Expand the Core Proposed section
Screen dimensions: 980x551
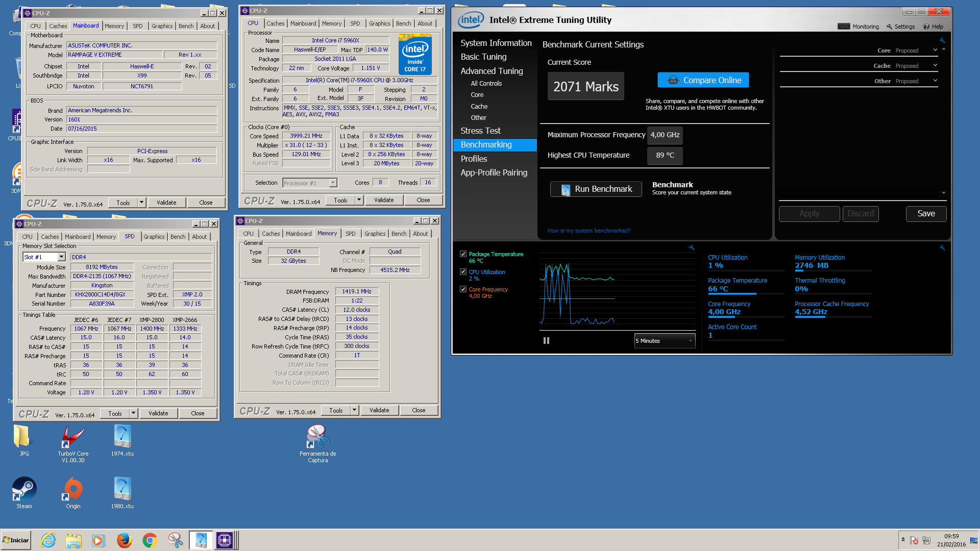click(935, 50)
